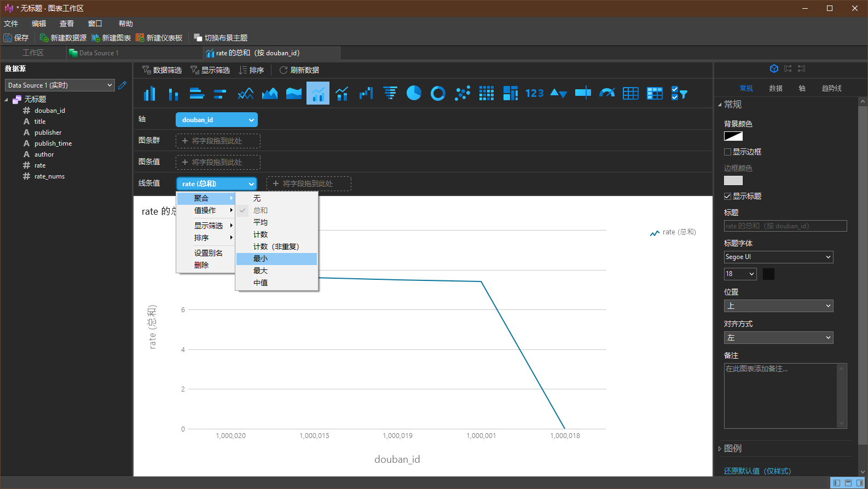Choose Median (中值) aggregation
Image resolution: width=868 pixels, height=489 pixels.
click(276, 283)
